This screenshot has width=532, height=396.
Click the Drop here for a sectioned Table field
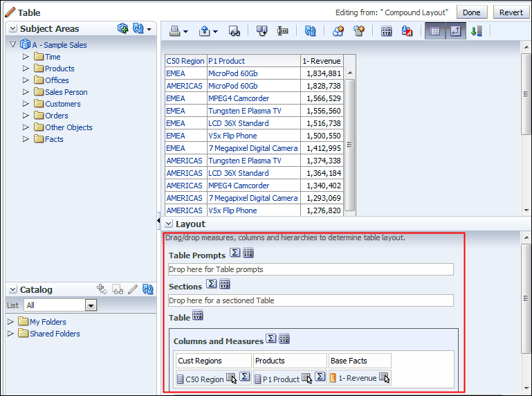[311, 300]
